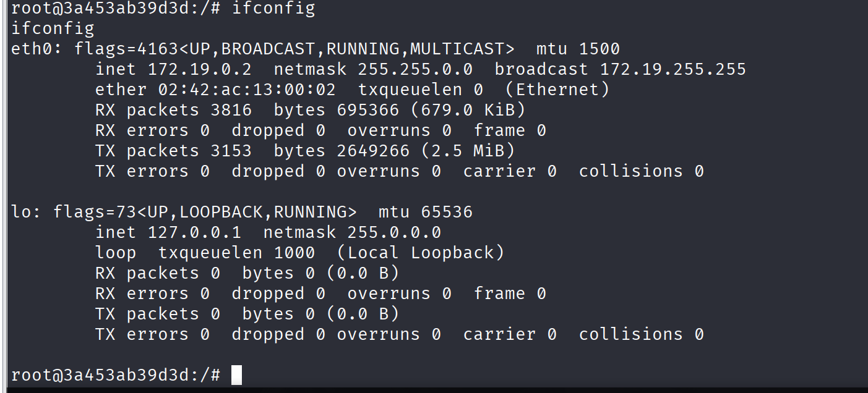868x393 pixels.
Task: Click the text "(Ethernet)"
Action: pos(557,90)
